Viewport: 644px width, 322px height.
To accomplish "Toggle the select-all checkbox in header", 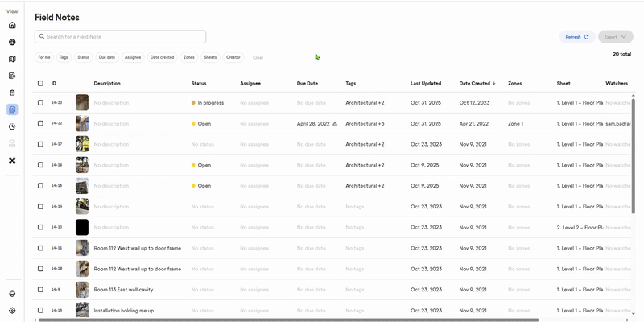I will pyautogui.click(x=40, y=84).
